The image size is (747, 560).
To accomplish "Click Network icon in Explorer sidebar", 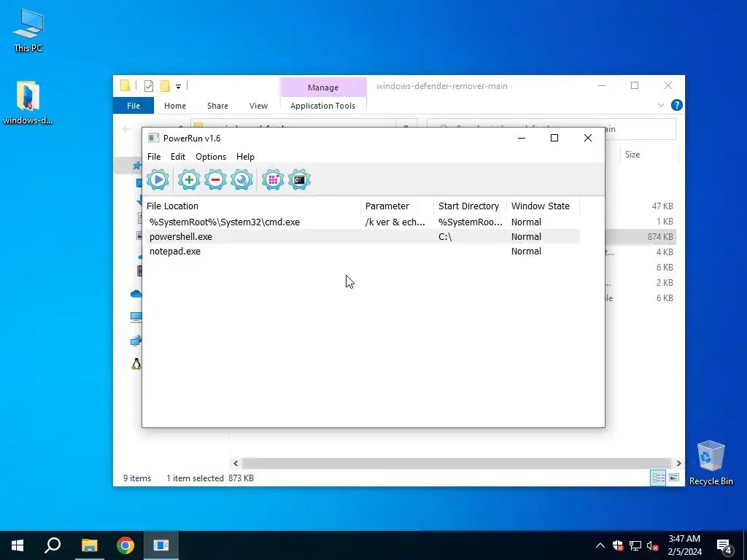I will (x=136, y=341).
